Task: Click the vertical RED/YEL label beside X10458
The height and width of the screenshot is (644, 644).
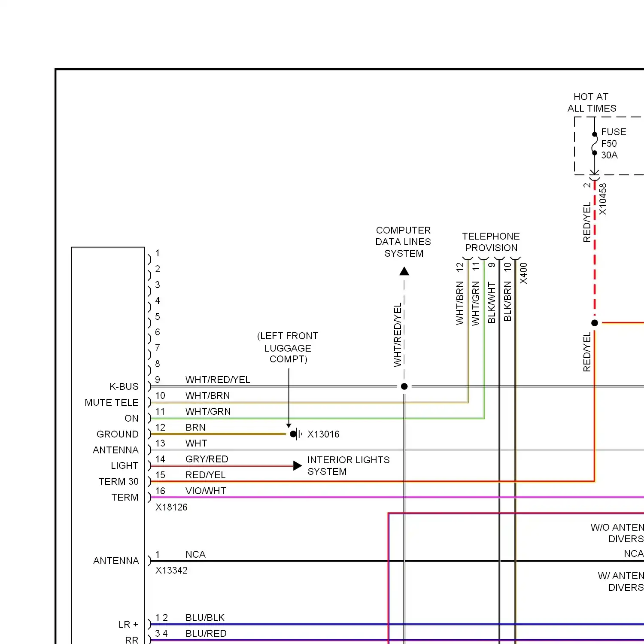Action: (x=587, y=223)
